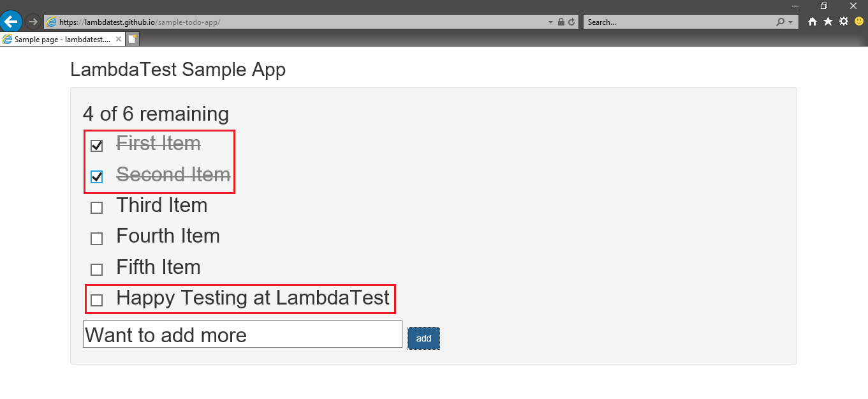This screenshot has height=399, width=868.
Task: Open Favorites with the star icon
Action: (828, 22)
